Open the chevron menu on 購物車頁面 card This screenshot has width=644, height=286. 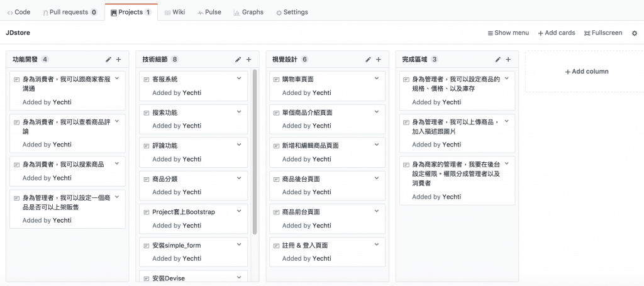(376, 79)
